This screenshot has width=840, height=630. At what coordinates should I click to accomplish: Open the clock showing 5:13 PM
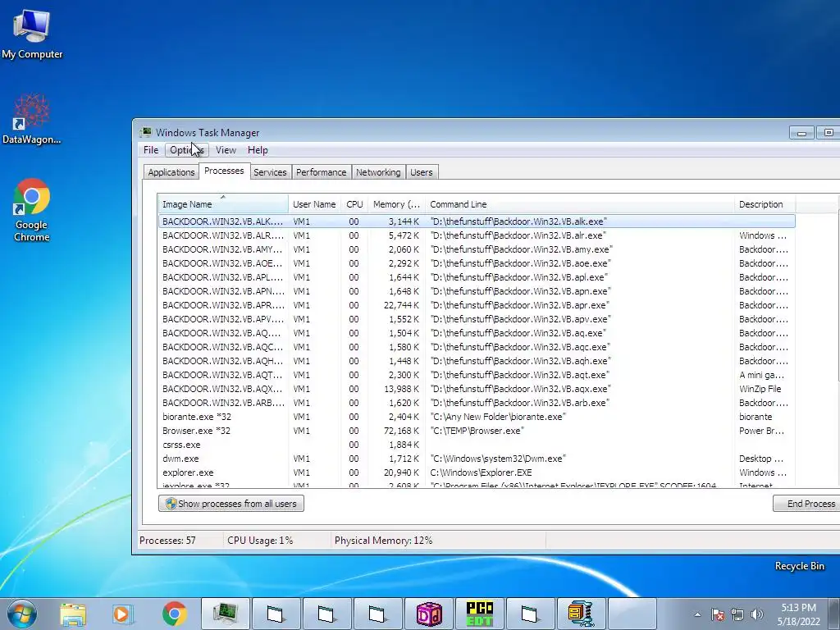click(x=799, y=614)
